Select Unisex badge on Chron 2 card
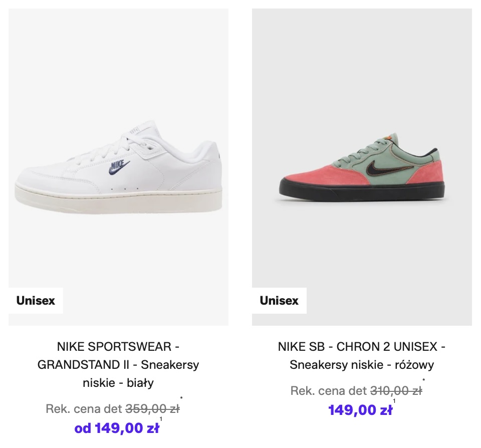The width and height of the screenshot is (481, 448). pyautogui.click(x=279, y=301)
